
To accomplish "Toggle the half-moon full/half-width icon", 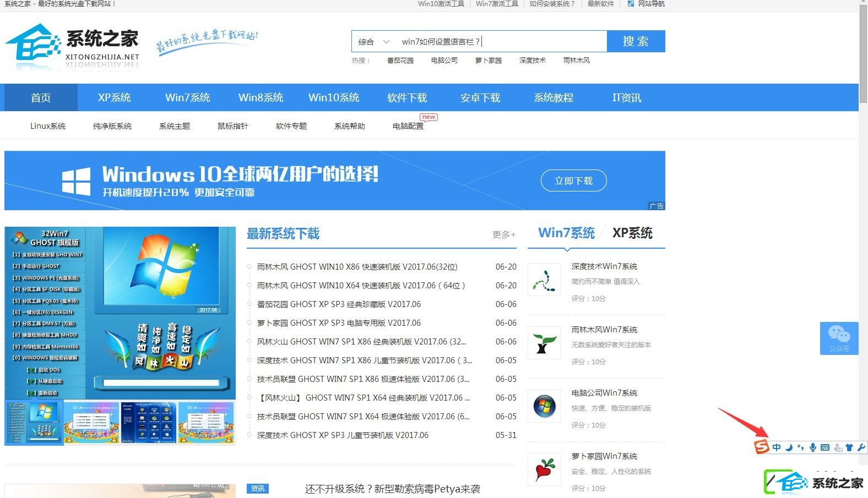I will [x=789, y=447].
